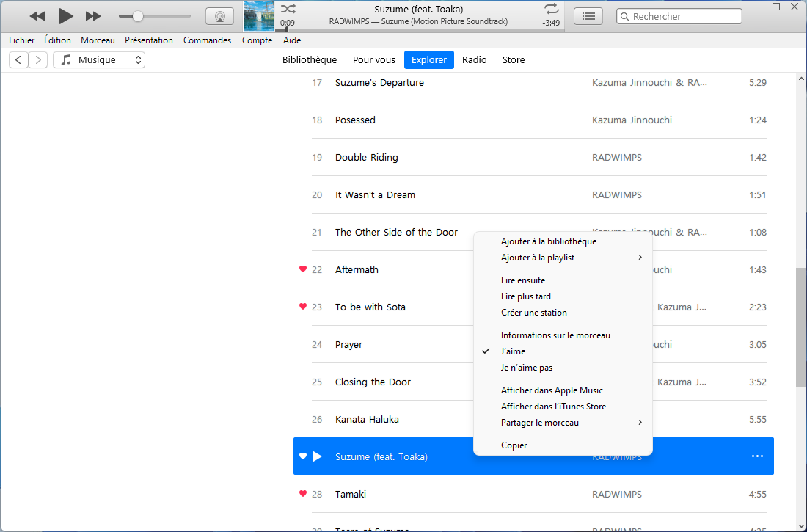Click the red heart next to To be with Sota
The image size is (807, 532).
[x=302, y=307]
